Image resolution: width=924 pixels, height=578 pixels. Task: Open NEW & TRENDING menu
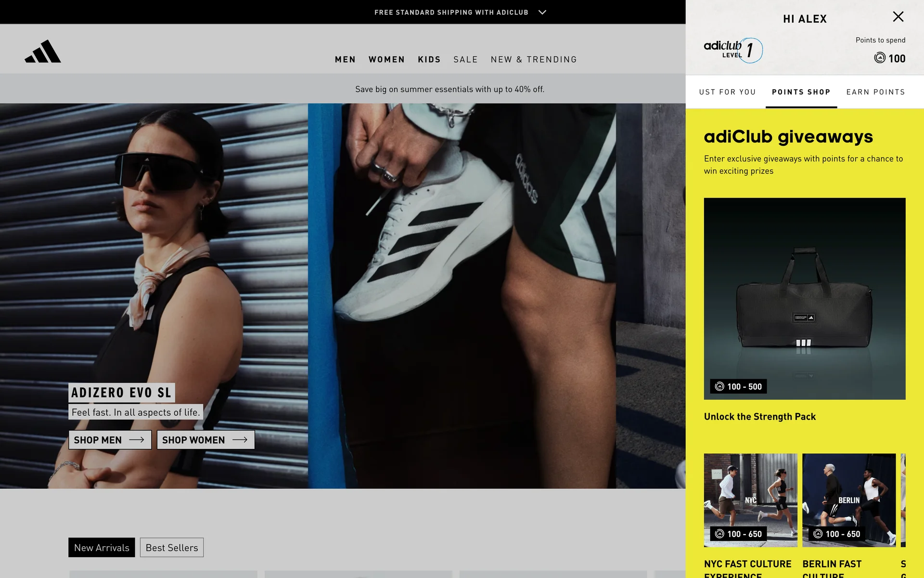534,59
